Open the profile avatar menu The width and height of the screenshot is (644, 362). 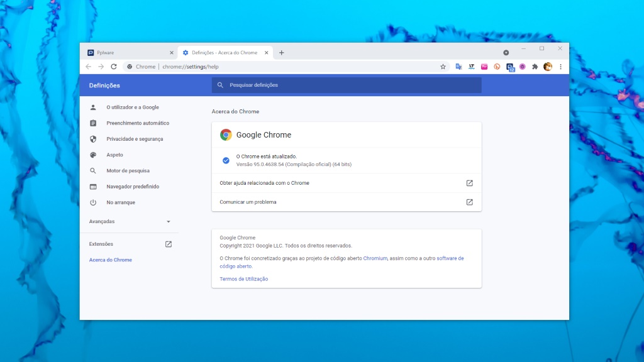(548, 67)
